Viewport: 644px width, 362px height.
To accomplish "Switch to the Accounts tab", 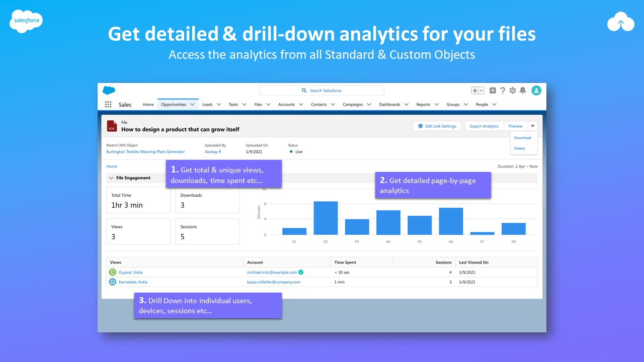I will point(286,105).
